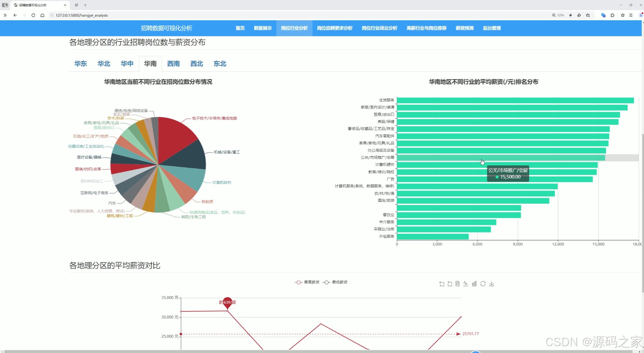Viewport: 644px width, 353px height.
Task: Click the chart restore refresh icon
Action: 483,284
